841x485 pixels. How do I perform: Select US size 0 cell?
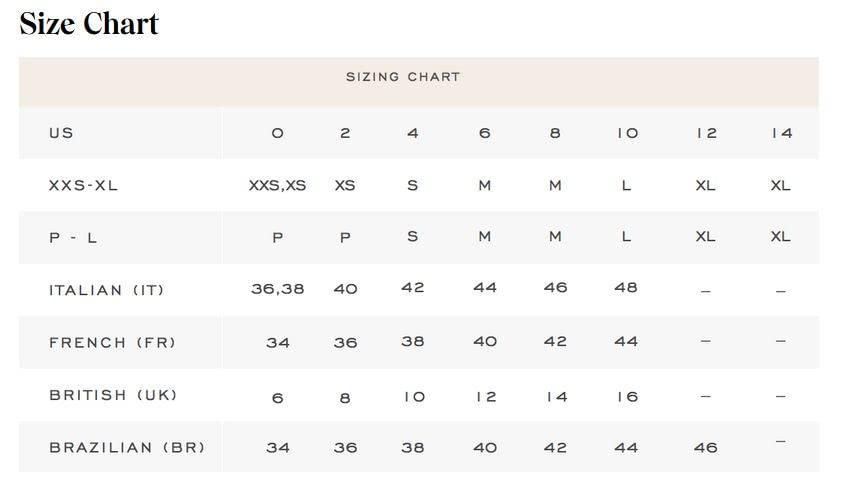[x=277, y=133]
